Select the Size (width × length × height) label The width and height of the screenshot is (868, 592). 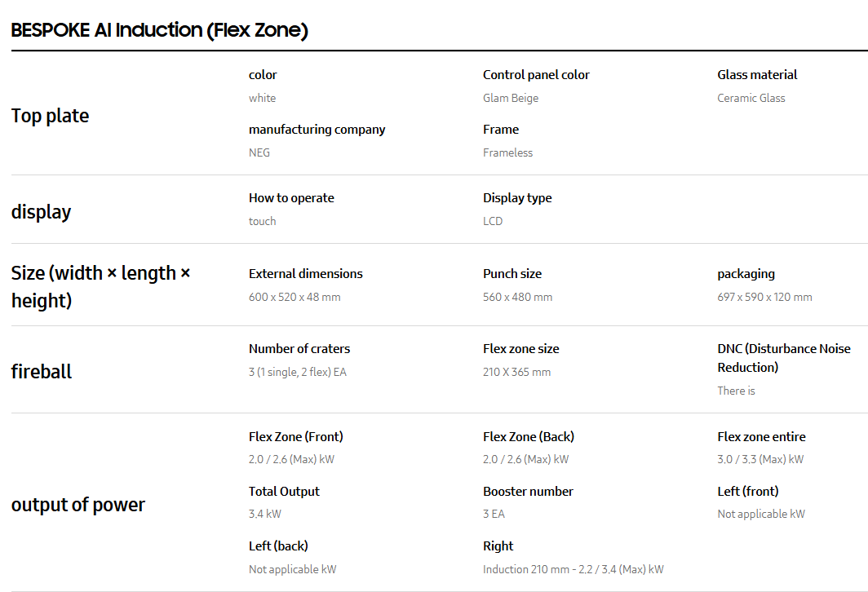pos(100,286)
